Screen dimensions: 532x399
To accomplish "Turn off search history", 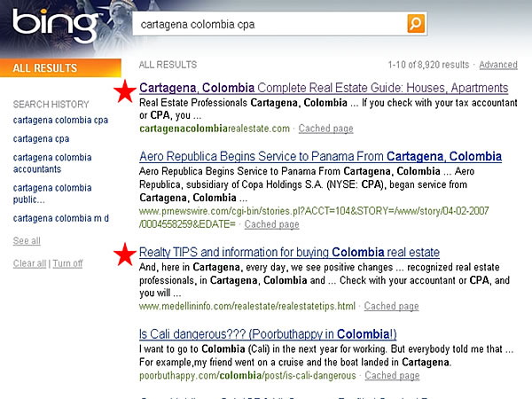I will (67, 263).
